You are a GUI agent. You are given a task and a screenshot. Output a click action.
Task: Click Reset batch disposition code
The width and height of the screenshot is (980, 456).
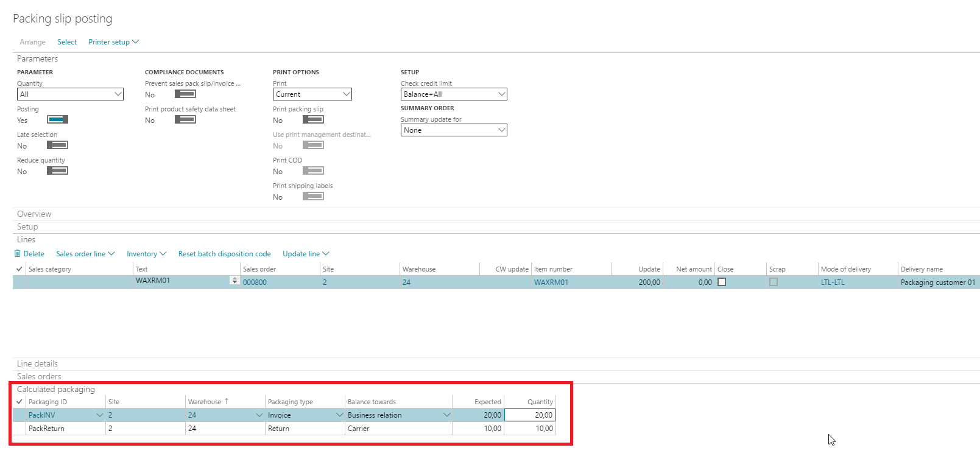pyautogui.click(x=225, y=254)
